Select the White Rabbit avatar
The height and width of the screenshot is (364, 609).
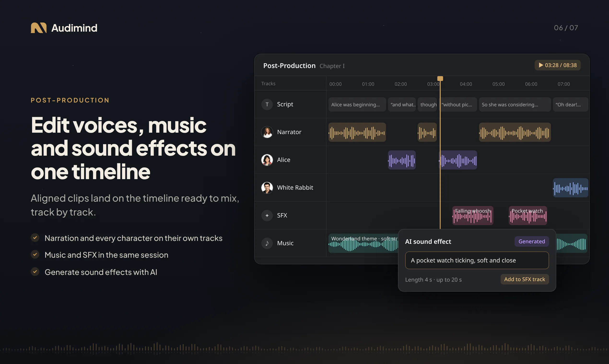pyautogui.click(x=267, y=188)
